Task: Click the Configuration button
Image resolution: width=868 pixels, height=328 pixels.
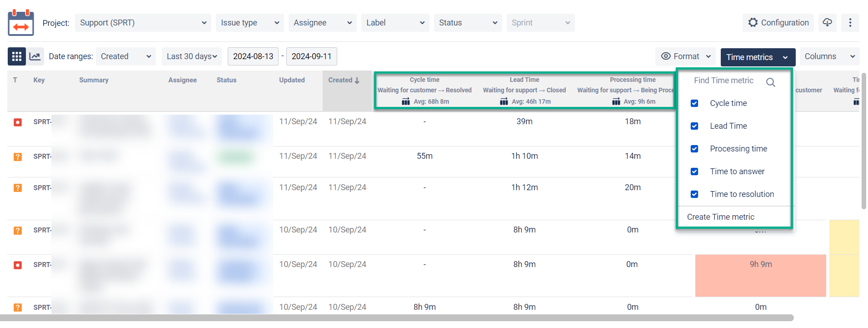Action: click(x=778, y=22)
